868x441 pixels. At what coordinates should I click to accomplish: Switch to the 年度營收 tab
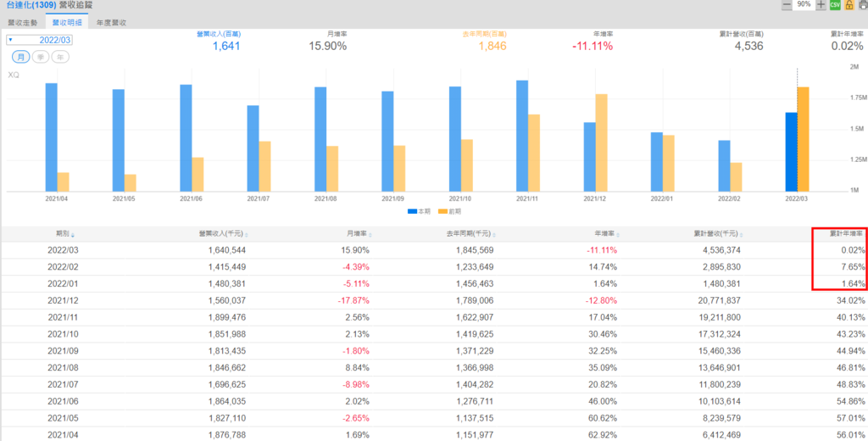[111, 23]
